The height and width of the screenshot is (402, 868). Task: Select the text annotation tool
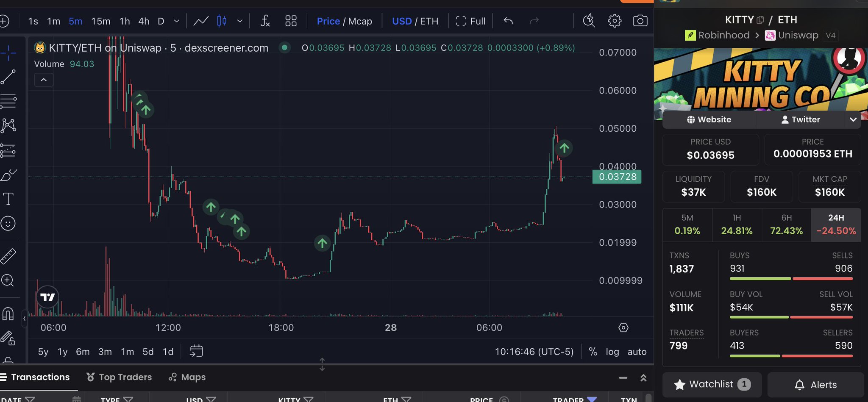[8, 199]
